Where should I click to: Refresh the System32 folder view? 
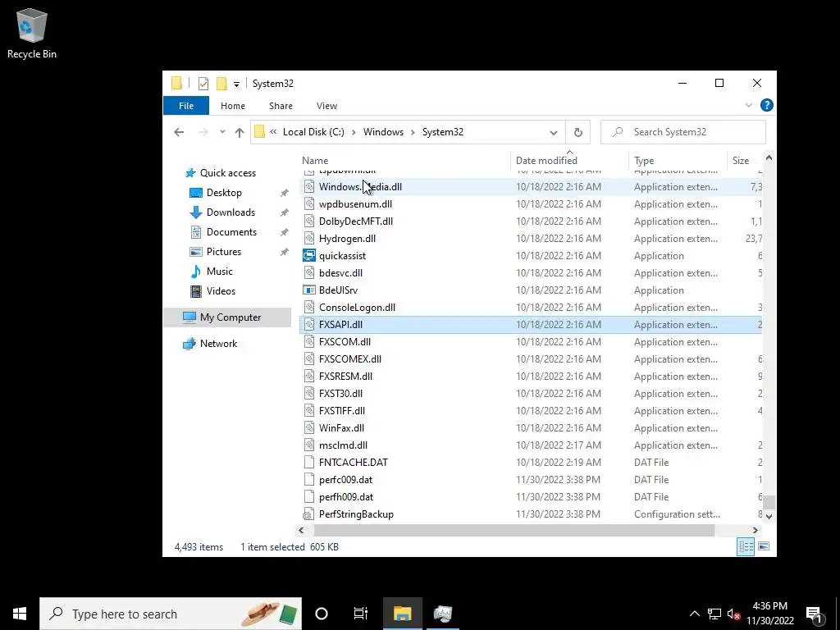(x=578, y=132)
